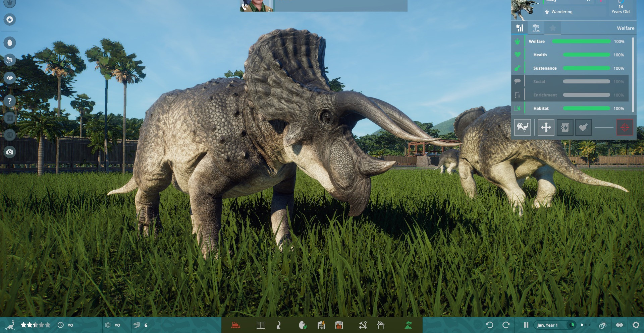Click the medicate heart plus button
The height and width of the screenshot is (333, 644).
pyautogui.click(x=583, y=127)
